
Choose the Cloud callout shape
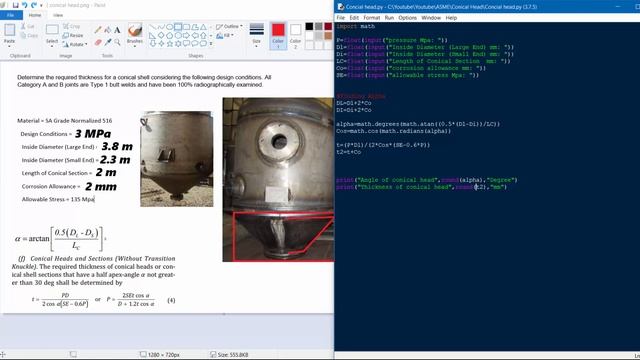pos(203,44)
